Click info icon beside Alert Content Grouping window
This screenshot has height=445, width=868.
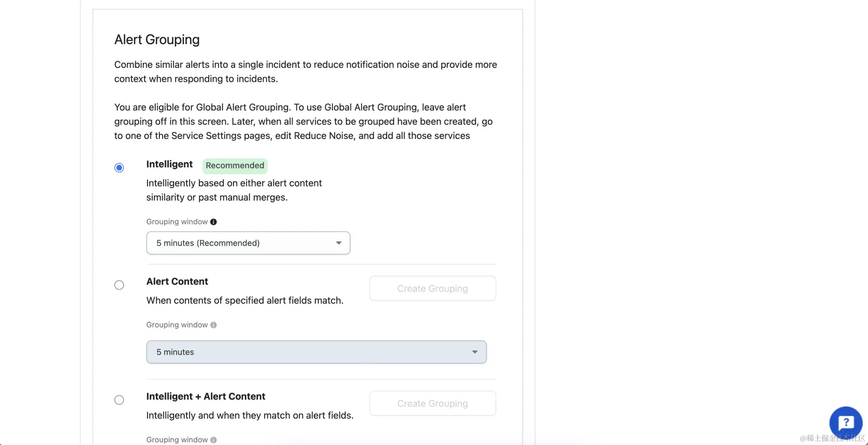[x=213, y=325]
